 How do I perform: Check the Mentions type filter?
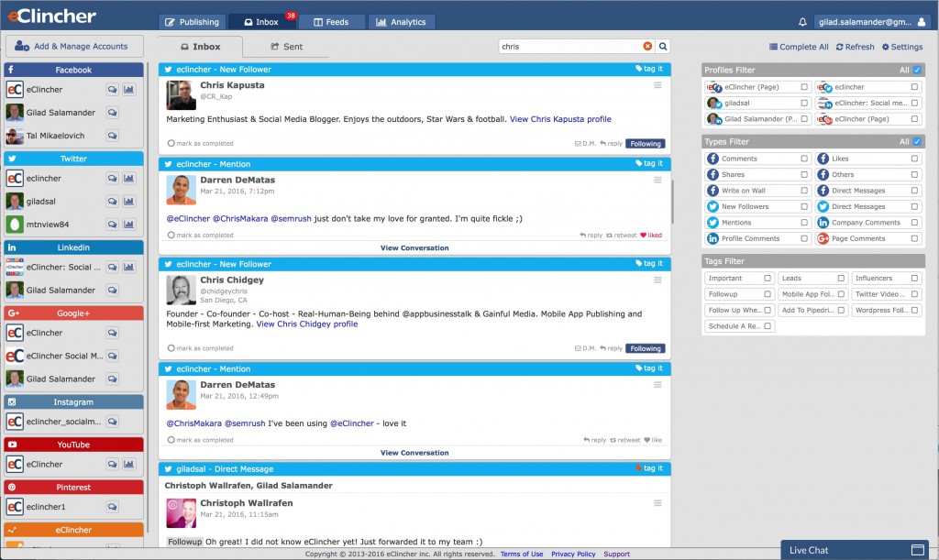pyautogui.click(x=804, y=223)
